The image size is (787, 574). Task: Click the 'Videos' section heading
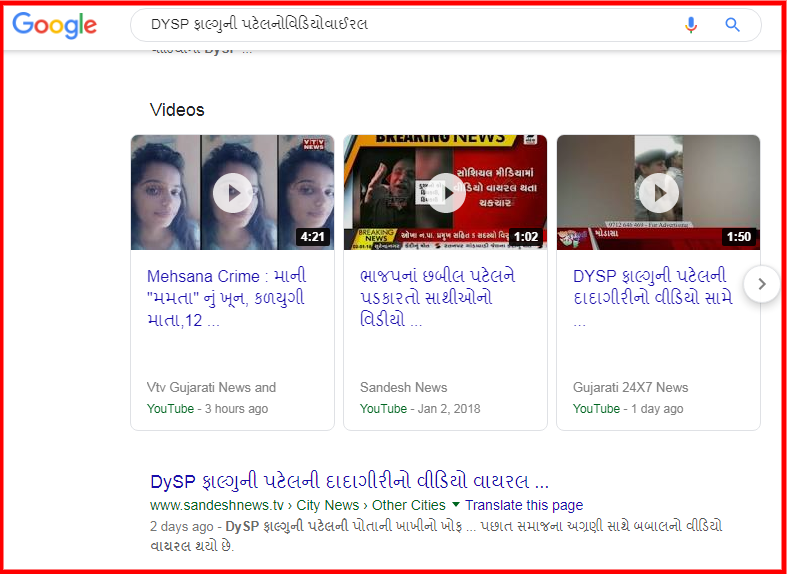coord(177,110)
